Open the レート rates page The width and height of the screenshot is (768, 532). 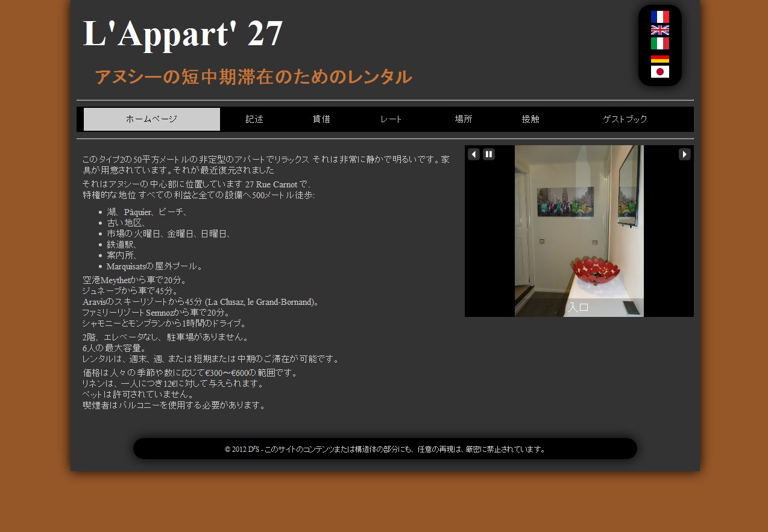tap(391, 119)
